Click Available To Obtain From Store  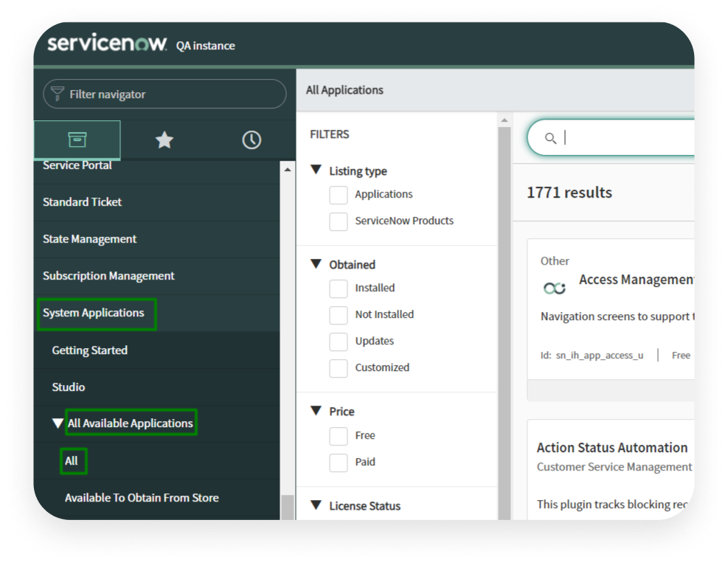tap(142, 497)
